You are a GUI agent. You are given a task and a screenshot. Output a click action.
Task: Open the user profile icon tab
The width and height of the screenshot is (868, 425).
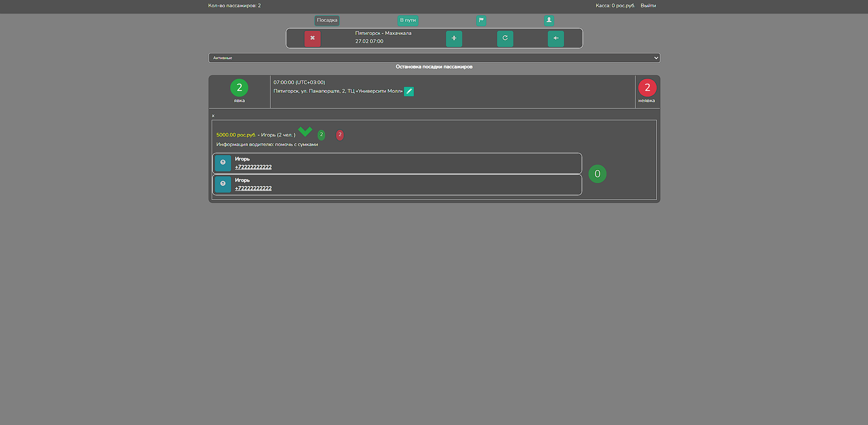[x=549, y=20]
